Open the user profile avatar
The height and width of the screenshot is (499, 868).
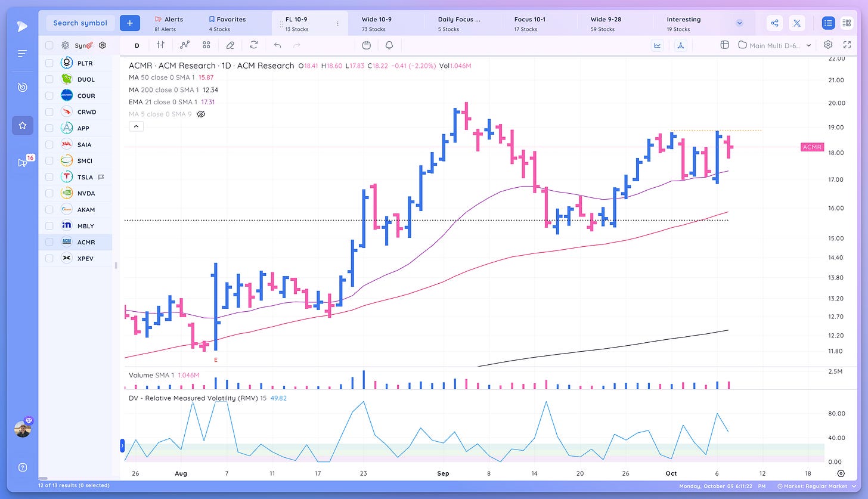(23, 429)
